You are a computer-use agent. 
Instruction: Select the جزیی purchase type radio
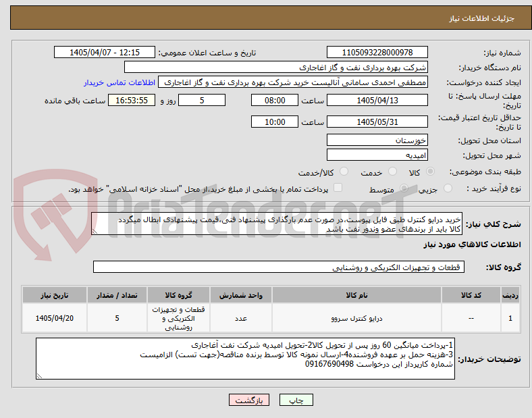tap(448, 188)
